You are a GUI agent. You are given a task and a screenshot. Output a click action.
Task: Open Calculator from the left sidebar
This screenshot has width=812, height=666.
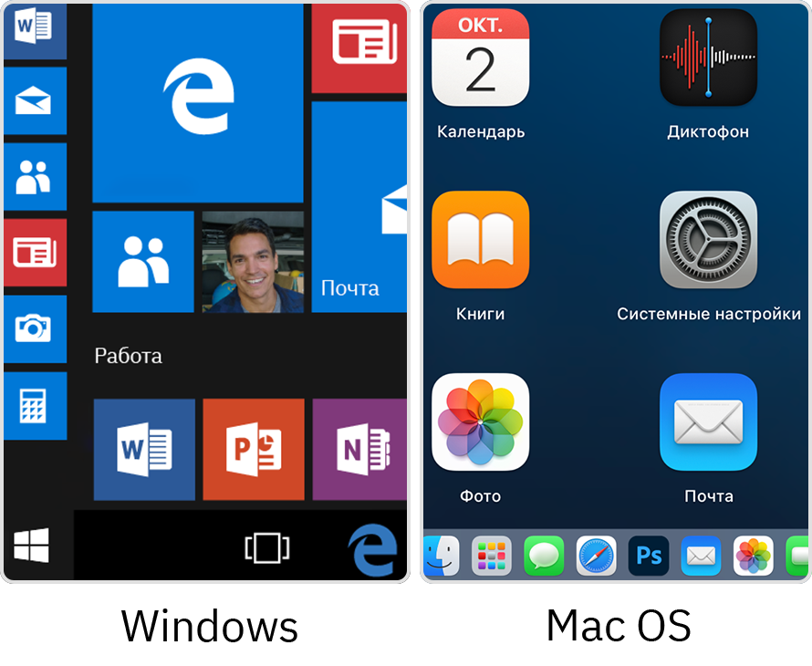(x=35, y=406)
